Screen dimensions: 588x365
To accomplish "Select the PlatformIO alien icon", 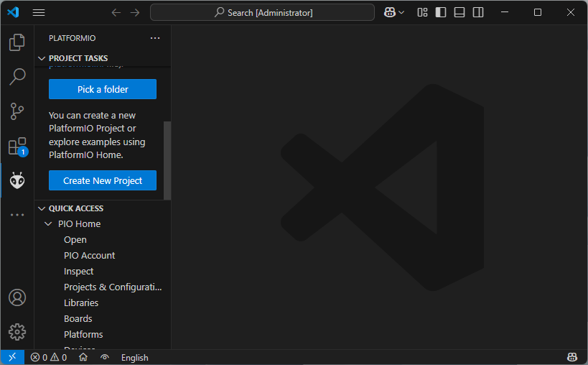I will tap(17, 181).
